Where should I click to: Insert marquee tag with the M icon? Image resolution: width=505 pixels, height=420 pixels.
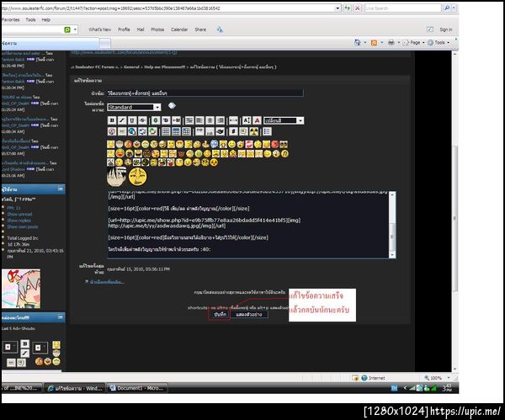click(x=176, y=120)
